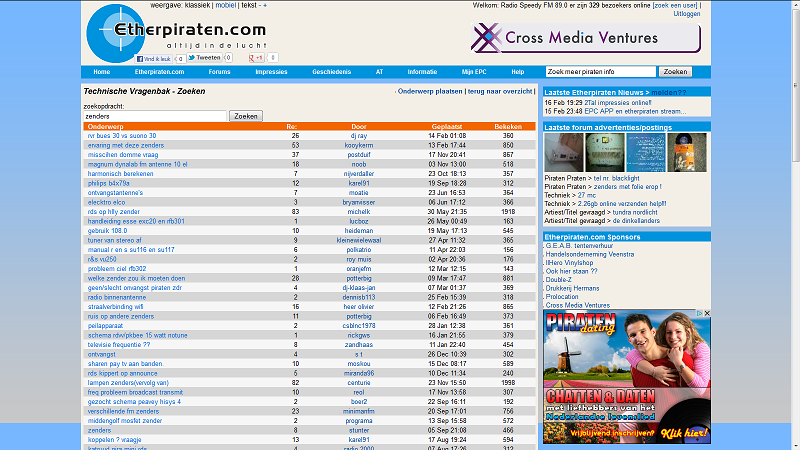Open the Etherpiraten.com menu item

tap(159, 72)
